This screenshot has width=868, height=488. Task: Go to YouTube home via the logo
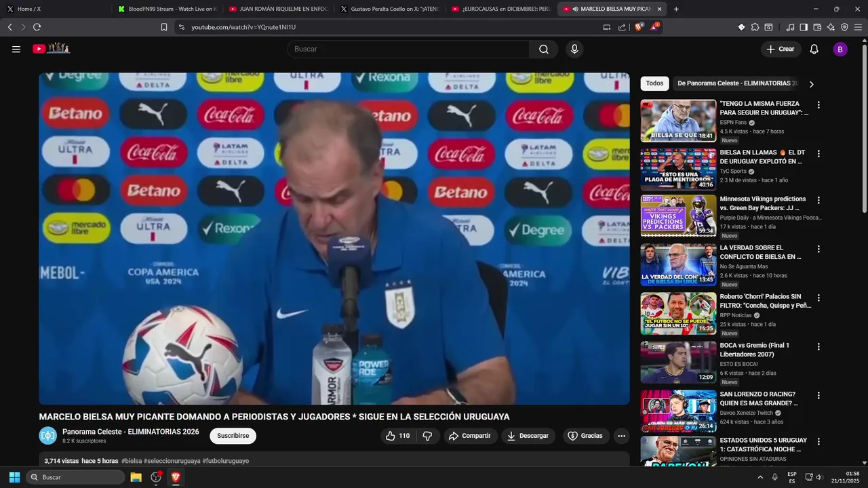(52, 49)
